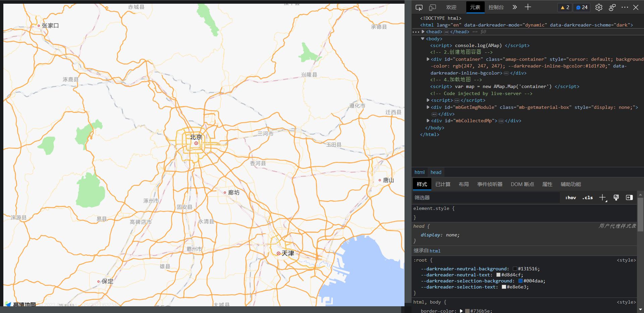Toggle device emulation icon
The height and width of the screenshot is (313, 644).
pos(433,7)
